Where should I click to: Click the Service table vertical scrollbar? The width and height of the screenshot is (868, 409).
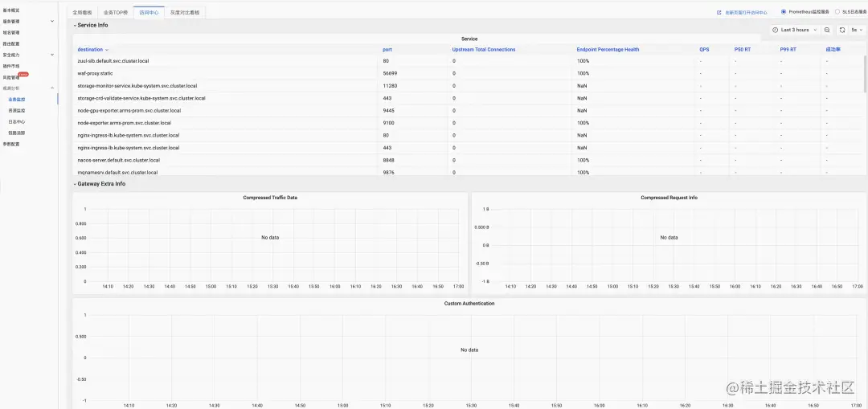point(865,74)
